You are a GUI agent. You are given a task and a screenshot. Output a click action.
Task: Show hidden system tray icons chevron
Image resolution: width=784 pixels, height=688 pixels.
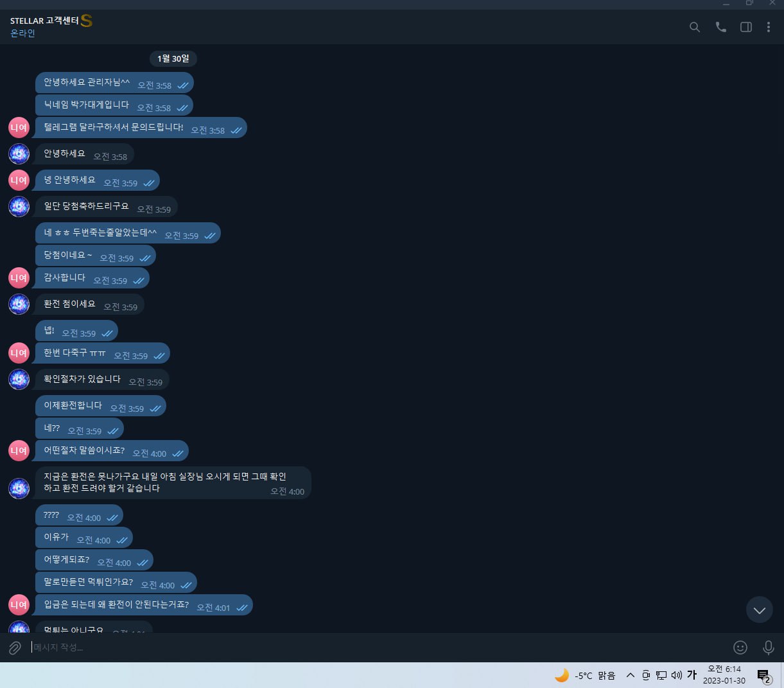[x=631, y=675]
